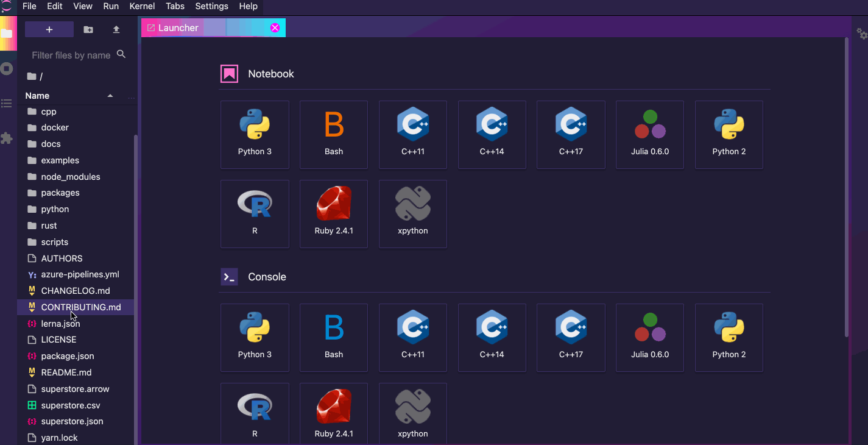Select the node_modules folder

coord(76,177)
